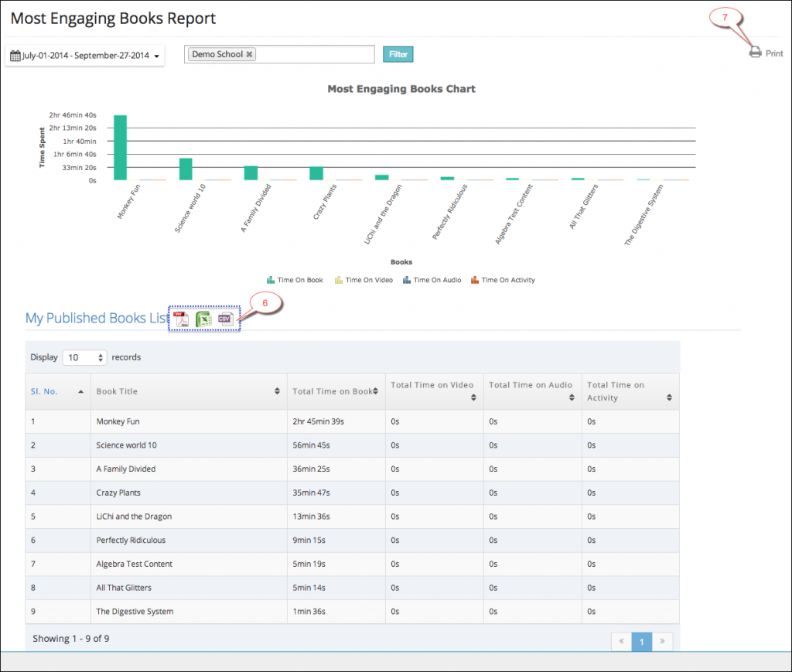Go to page 1 in pagination
This screenshot has width=792, height=672.
(642, 641)
